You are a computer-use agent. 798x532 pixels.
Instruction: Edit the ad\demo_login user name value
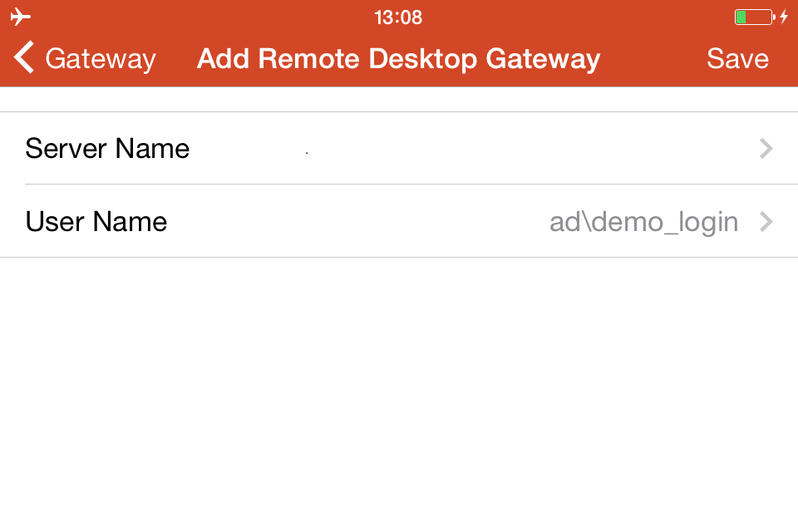(x=643, y=222)
